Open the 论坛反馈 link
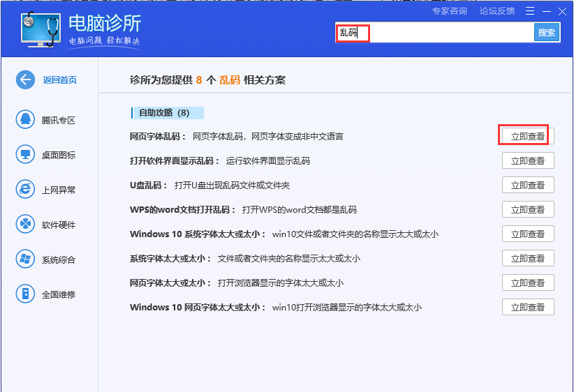Viewport: 574px width, 392px height. (x=496, y=11)
